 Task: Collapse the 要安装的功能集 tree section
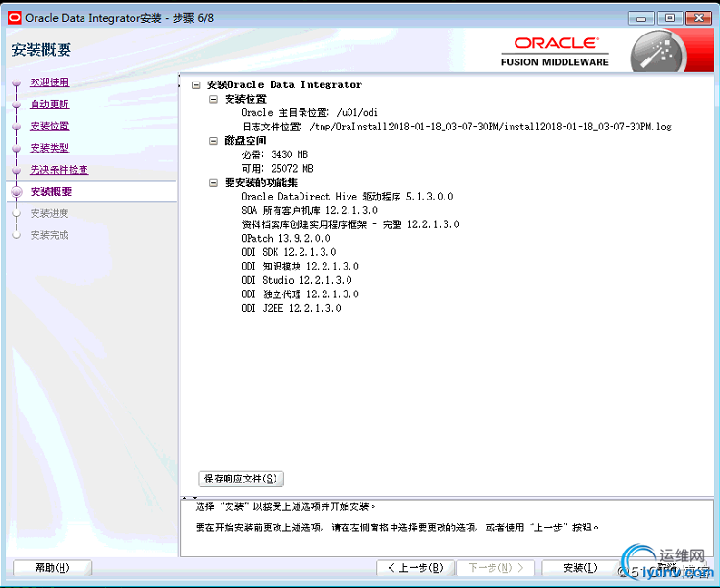click(213, 183)
